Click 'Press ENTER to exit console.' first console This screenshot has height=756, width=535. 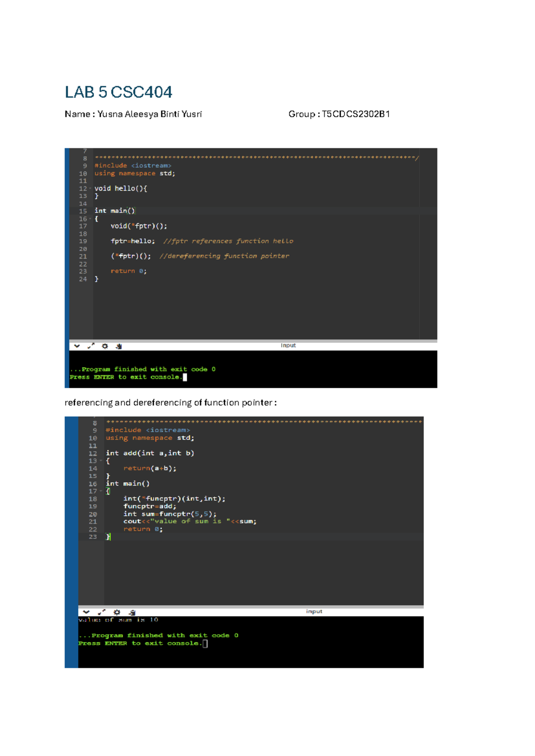[126, 377]
